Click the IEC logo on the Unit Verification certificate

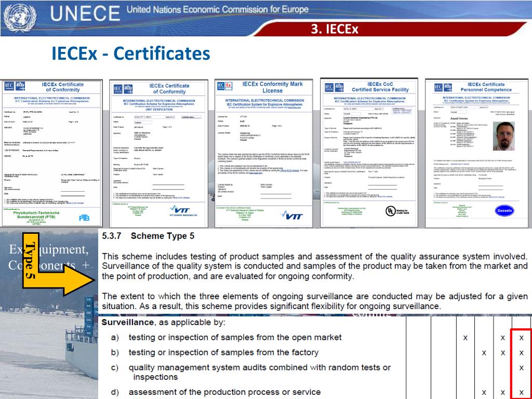pyautogui.click(x=118, y=89)
